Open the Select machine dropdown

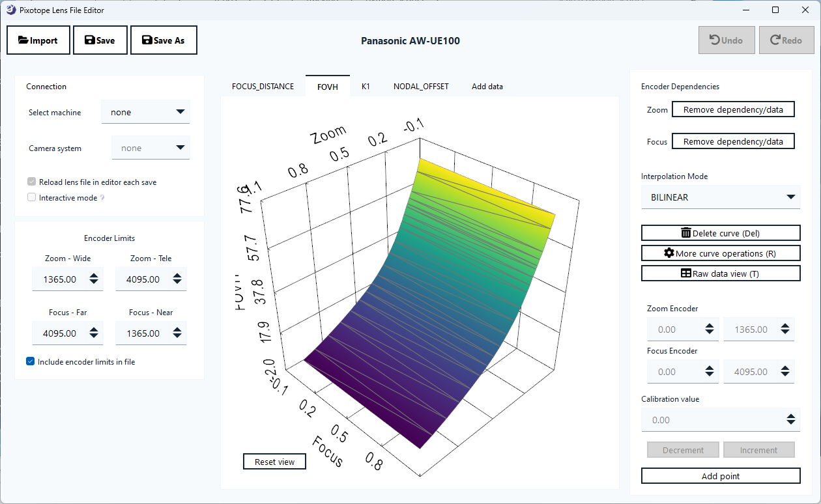point(146,112)
